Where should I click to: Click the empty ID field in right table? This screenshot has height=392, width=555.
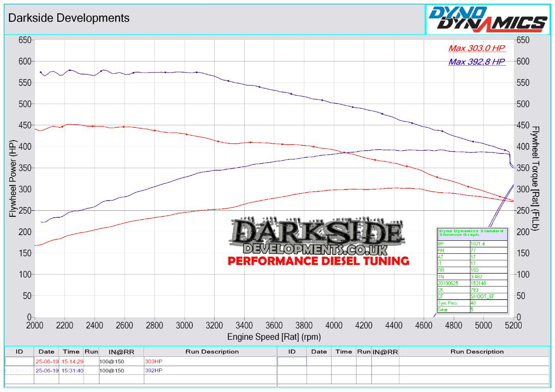tap(292, 361)
